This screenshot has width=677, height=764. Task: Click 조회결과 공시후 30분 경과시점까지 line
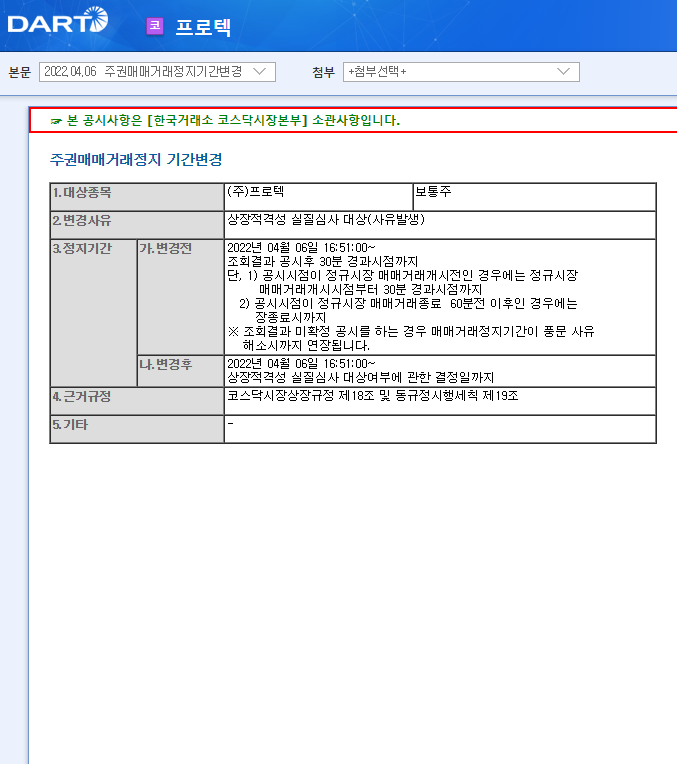click(323, 262)
